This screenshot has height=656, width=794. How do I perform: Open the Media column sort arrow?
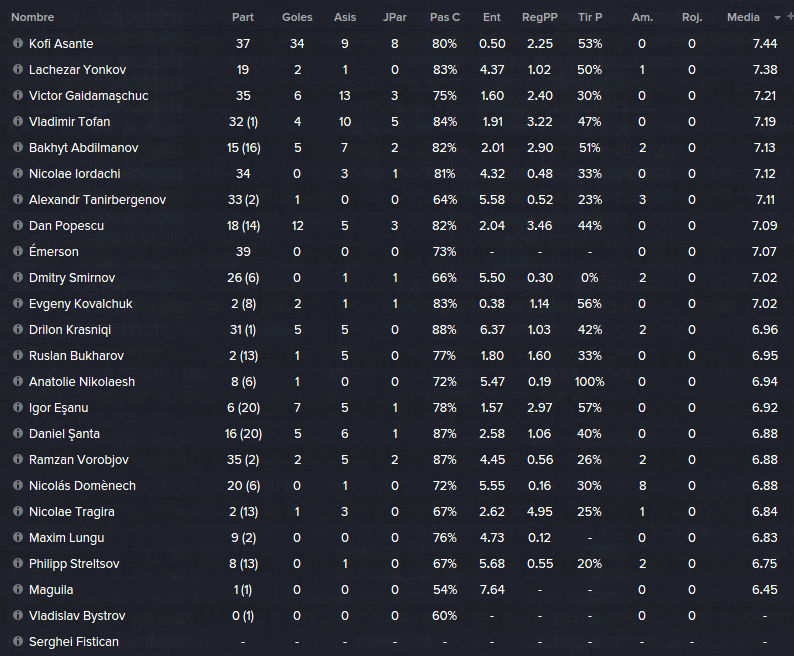pyautogui.click(x=777, y=18)
